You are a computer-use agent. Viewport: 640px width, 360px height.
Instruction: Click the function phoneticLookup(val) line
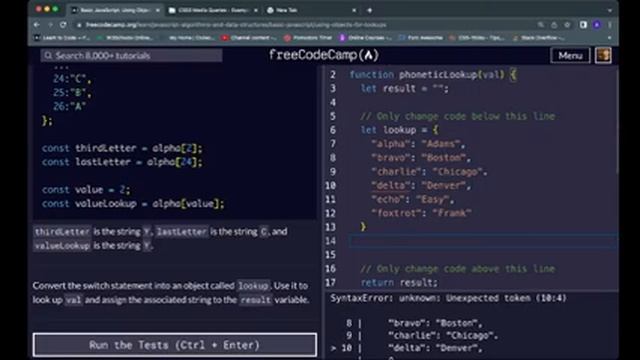[x=433, y=74]
